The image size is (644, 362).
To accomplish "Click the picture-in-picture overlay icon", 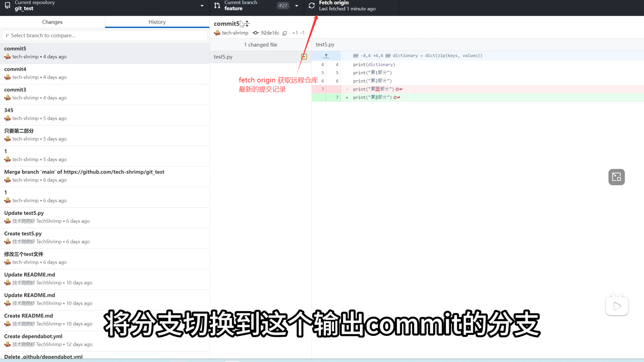I will coord(616,177).
